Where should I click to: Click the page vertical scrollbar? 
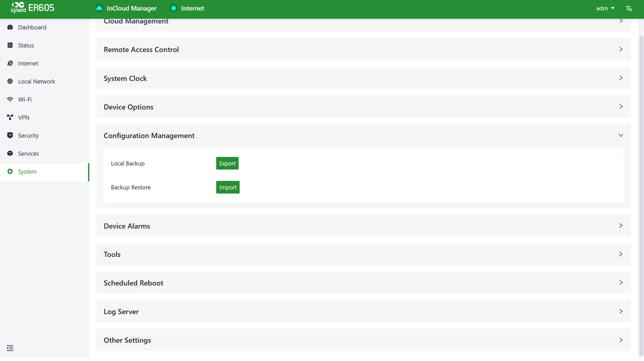(x=641, y=196)
